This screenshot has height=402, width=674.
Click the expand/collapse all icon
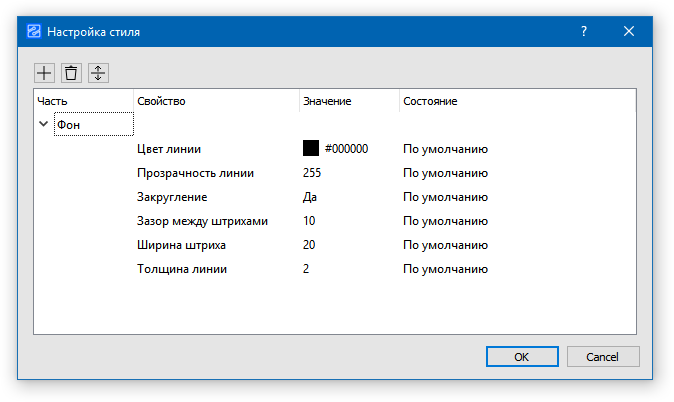click(x=98, y=72)
